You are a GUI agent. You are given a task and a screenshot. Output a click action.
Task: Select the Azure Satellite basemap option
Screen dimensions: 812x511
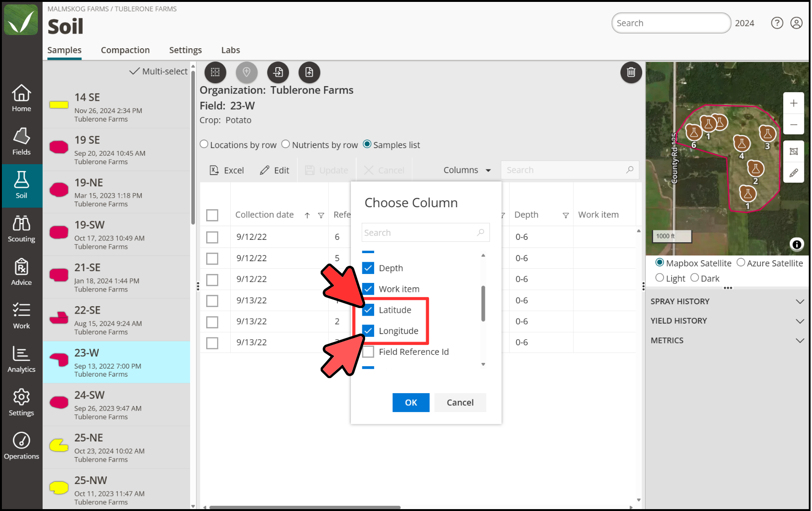pos(741,262)
